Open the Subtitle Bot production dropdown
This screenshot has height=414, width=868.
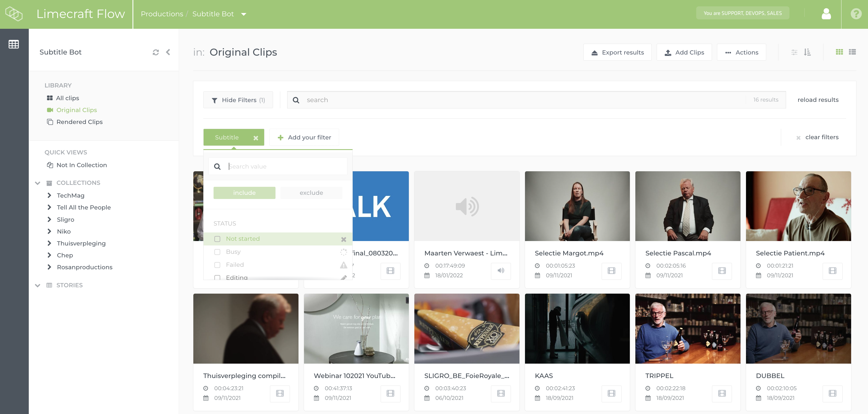coord(244,14)
